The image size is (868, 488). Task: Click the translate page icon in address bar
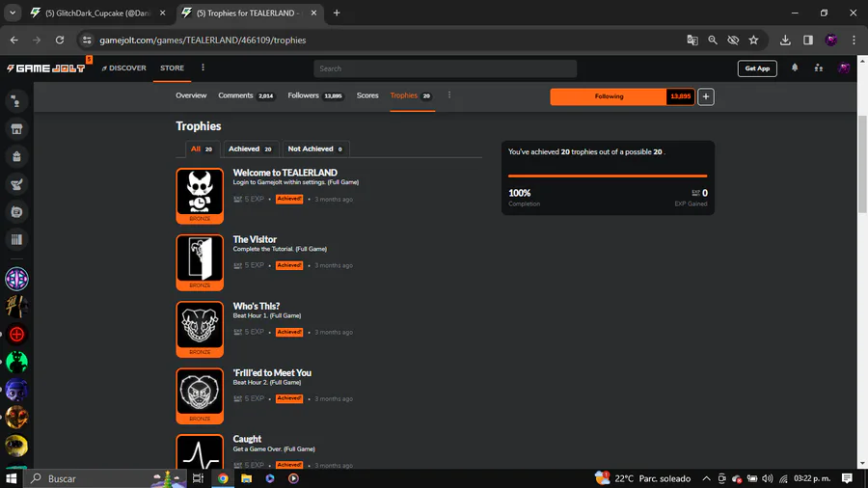pos(692,40)
